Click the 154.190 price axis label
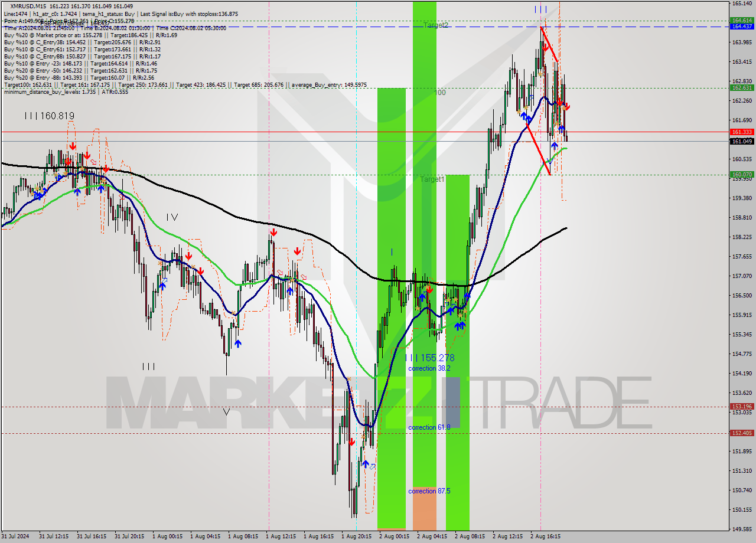This screenshot has width=756, height=543. tap(742, 373)
